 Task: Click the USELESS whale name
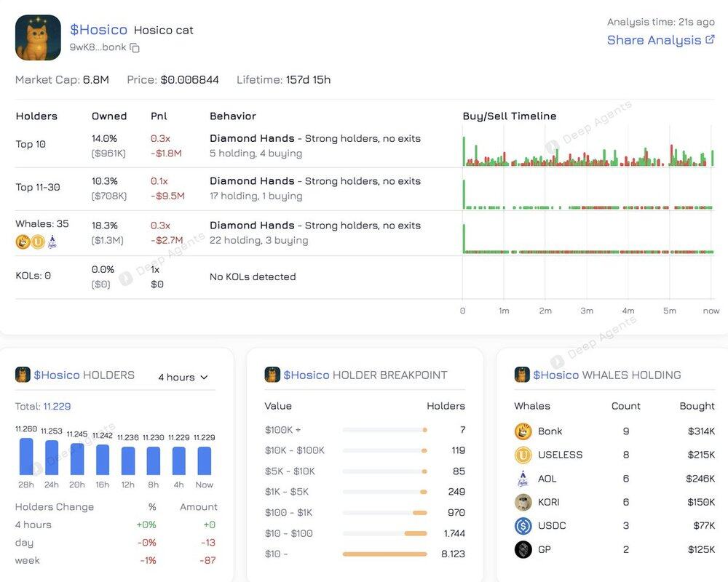561,455
